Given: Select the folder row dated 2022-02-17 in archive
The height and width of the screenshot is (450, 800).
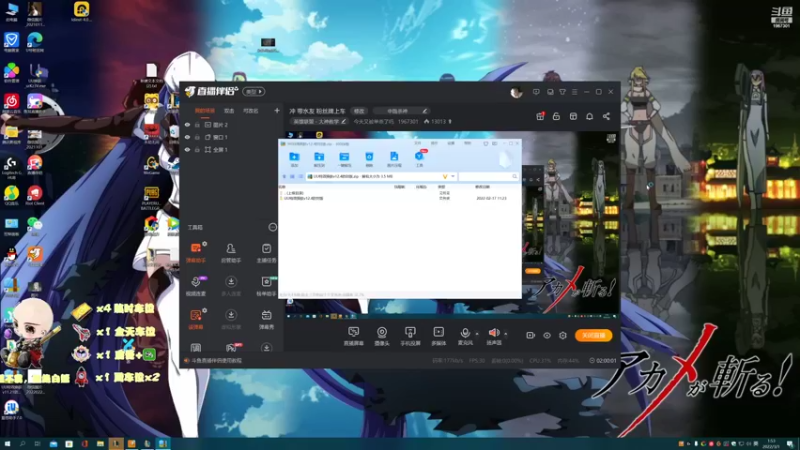Looking at the screenshot, I should 399,198.
